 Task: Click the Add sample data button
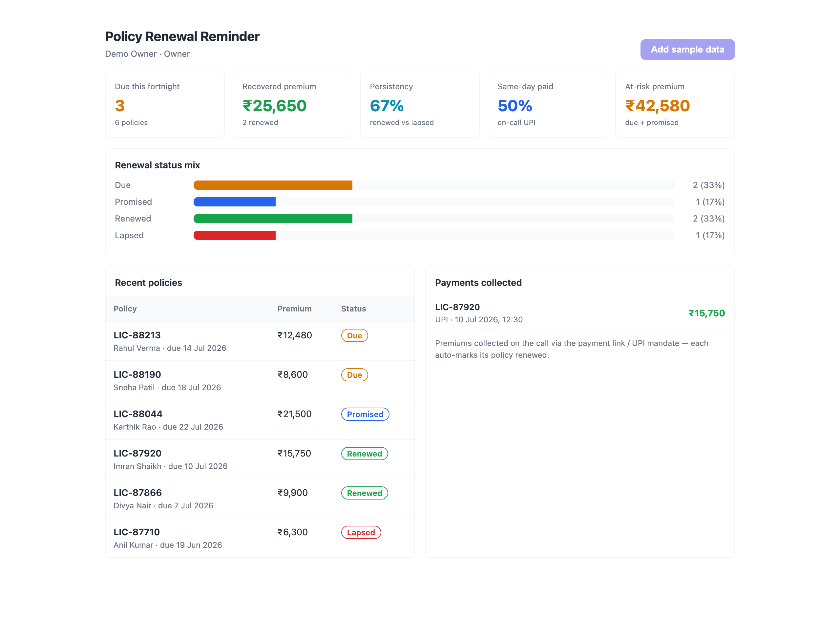687,49
